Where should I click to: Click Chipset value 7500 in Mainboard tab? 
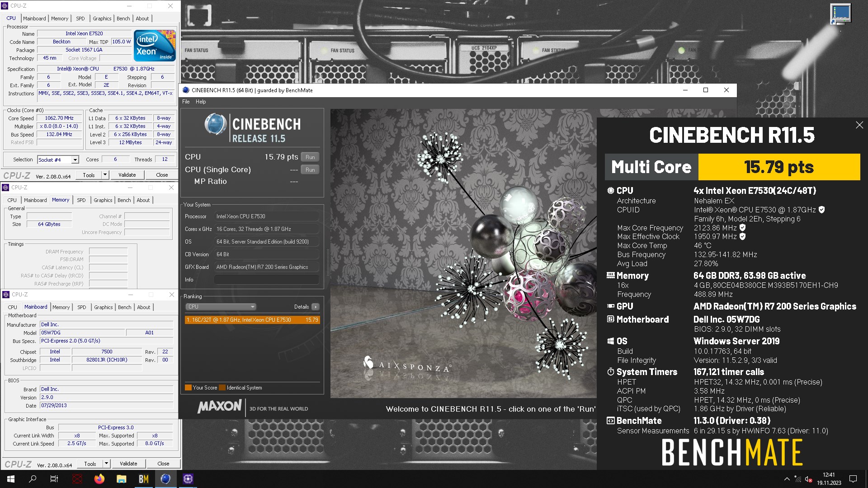pos(107,352)
